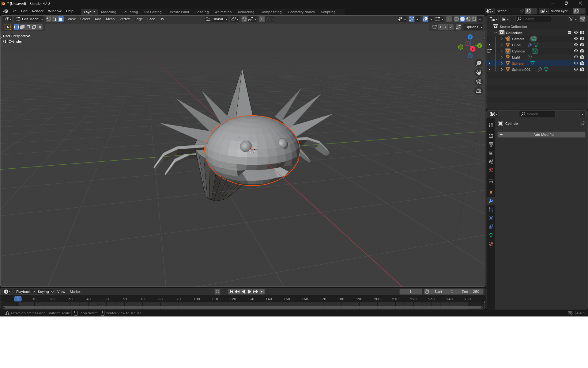Switch to Shading workspace tab
Viewport: 588px width, 368px height.
pos(202,12)
